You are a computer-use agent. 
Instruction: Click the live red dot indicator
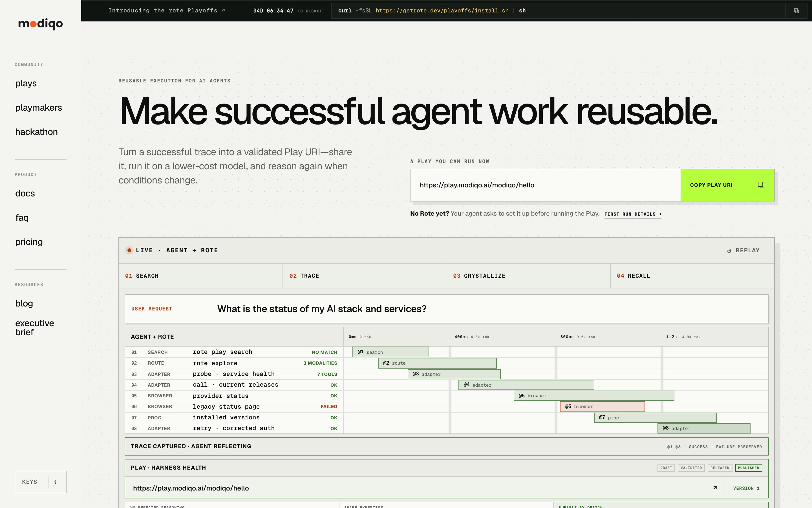[x=129, y=250]
